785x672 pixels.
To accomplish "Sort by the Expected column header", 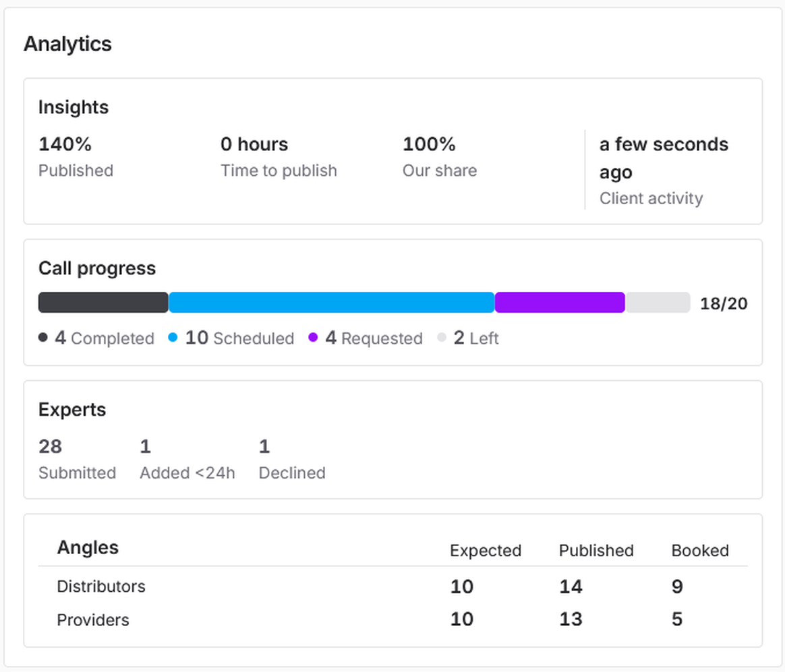I will pos(486,551).
